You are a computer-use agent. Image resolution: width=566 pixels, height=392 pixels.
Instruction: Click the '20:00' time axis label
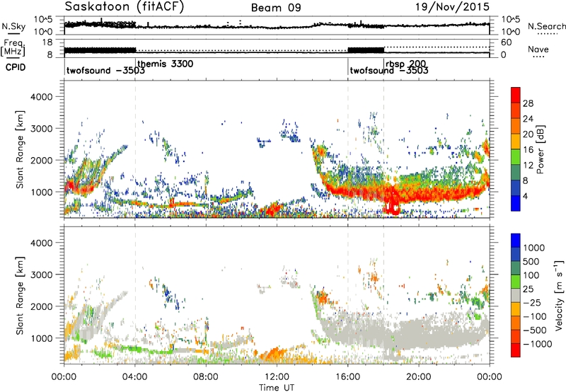[x=418, y=377]
